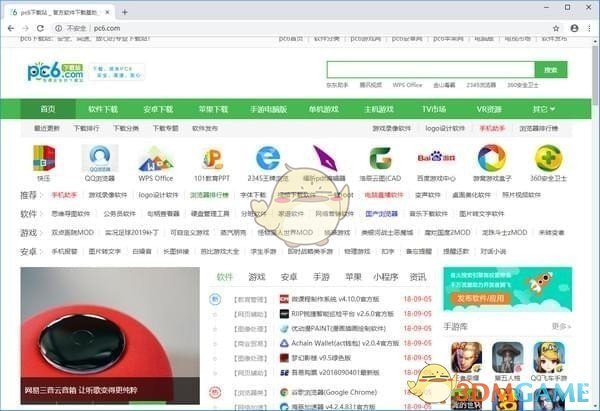Click 音乐下载软件 in the 软件 row
This screenshot has height=411, width=600.
click(428, 214)
